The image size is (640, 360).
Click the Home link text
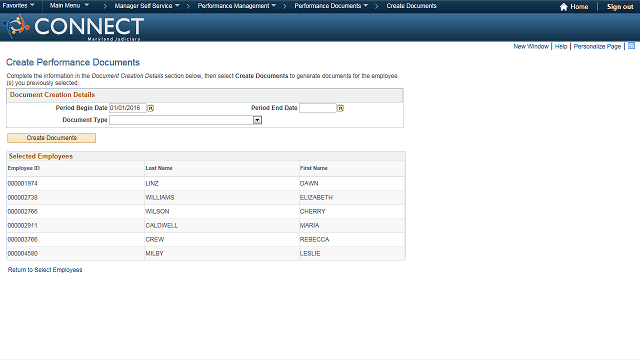[579, 7]
